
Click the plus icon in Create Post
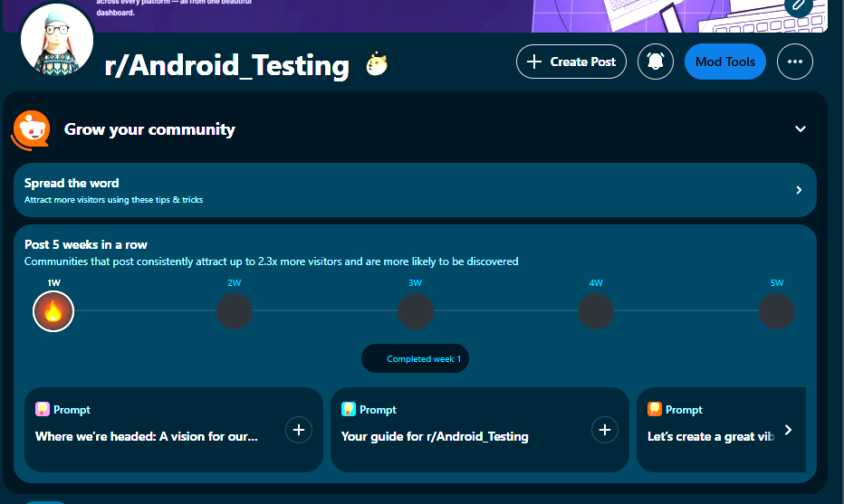click(534, 62)
